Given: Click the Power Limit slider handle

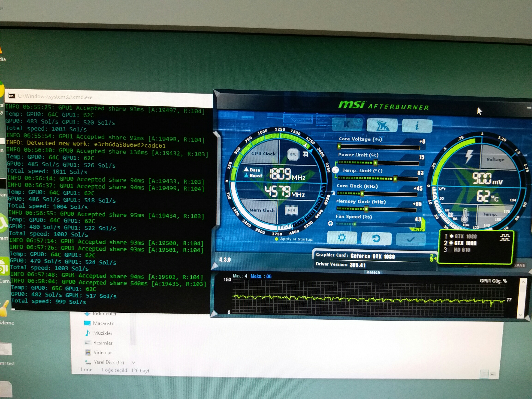Looking at the screenshot, I should [375, 163].
